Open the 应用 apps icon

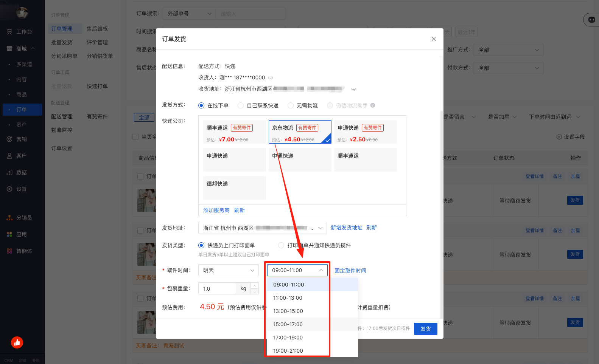pos(9,234)
